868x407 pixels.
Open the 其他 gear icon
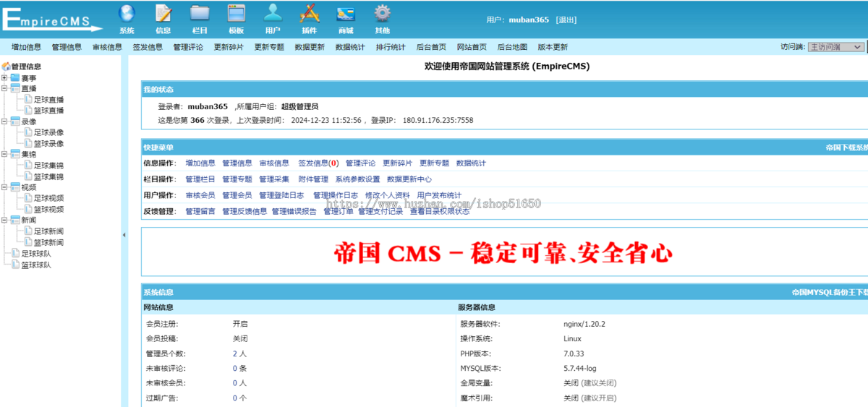point(383,12)
